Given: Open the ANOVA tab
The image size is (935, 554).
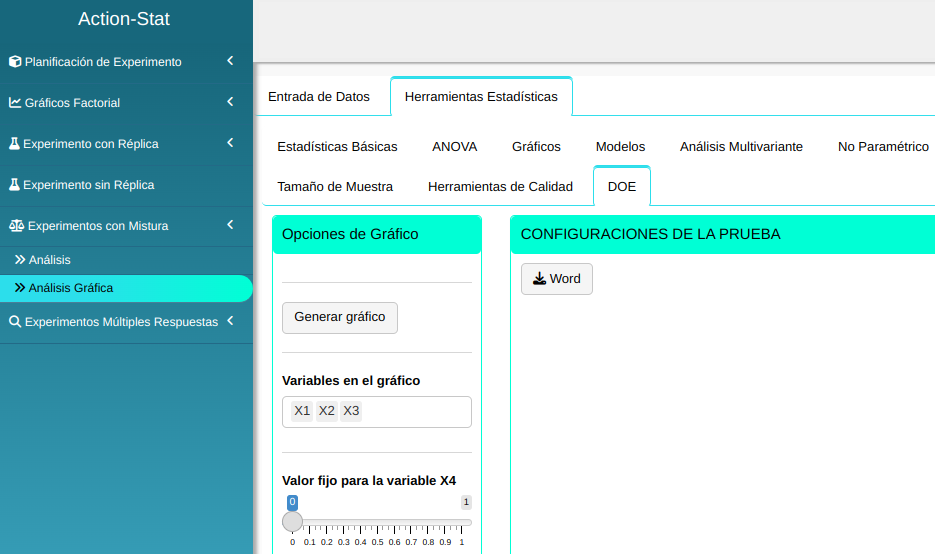Looking at the screenshot, I should pos(455,147).
